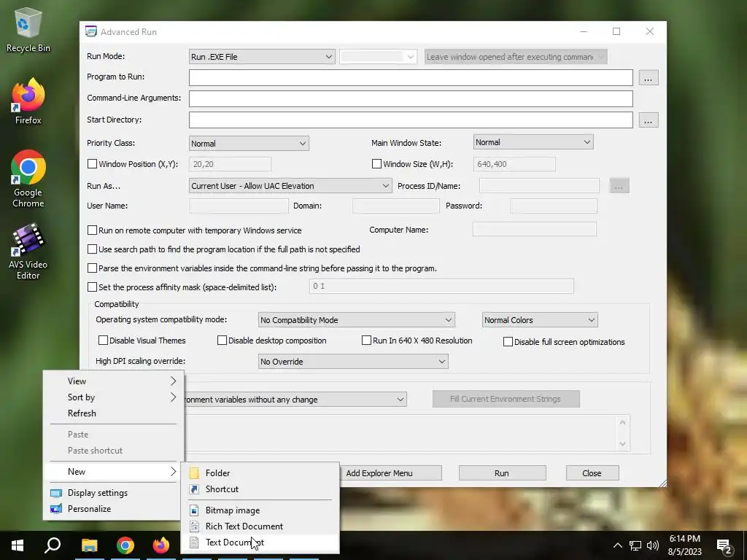Viewport: 747px width, 560px height.
Task: Browse for Program to Run
Action: coord(648,77)
